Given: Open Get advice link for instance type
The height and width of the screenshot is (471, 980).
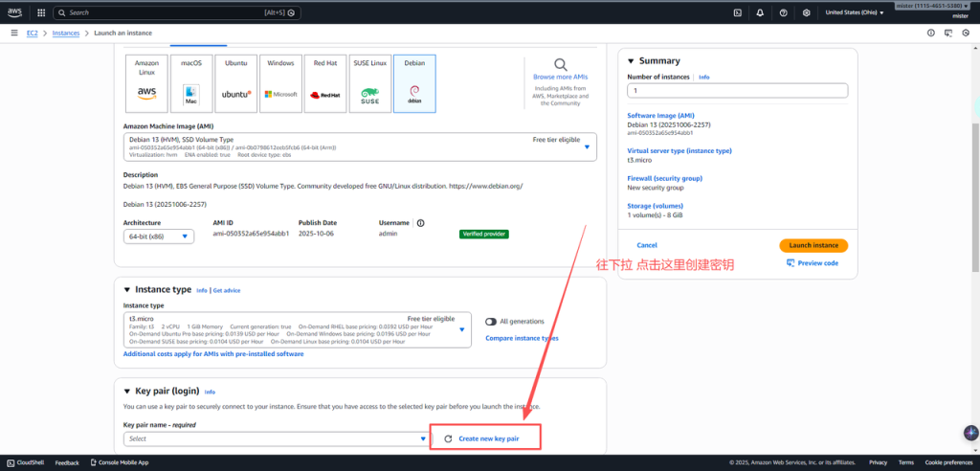Looking at the screenshot, I should coord(226,291).
